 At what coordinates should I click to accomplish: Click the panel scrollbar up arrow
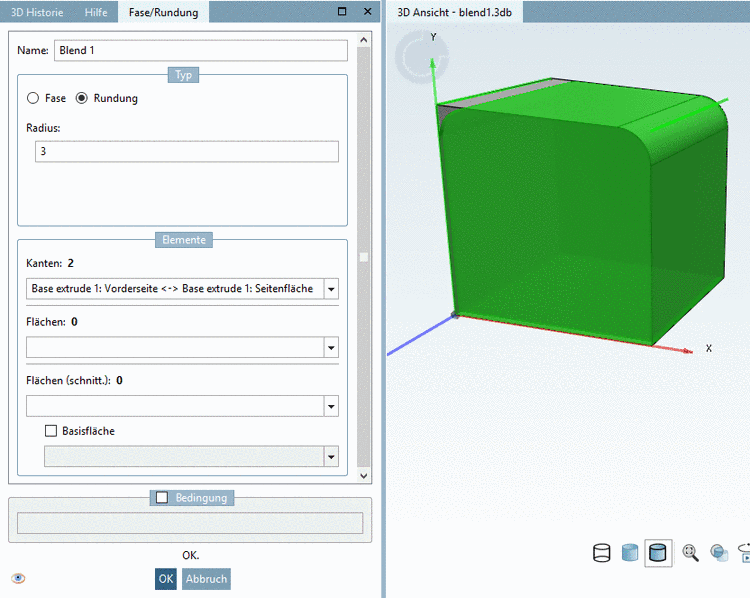pyautogui.click(x=364, y=40)
